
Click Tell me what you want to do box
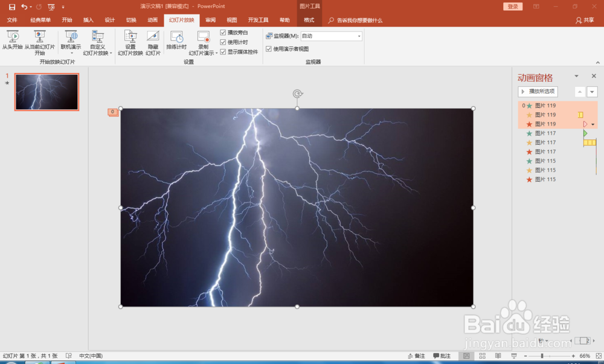pyautogui.click(x=355, y=21)
